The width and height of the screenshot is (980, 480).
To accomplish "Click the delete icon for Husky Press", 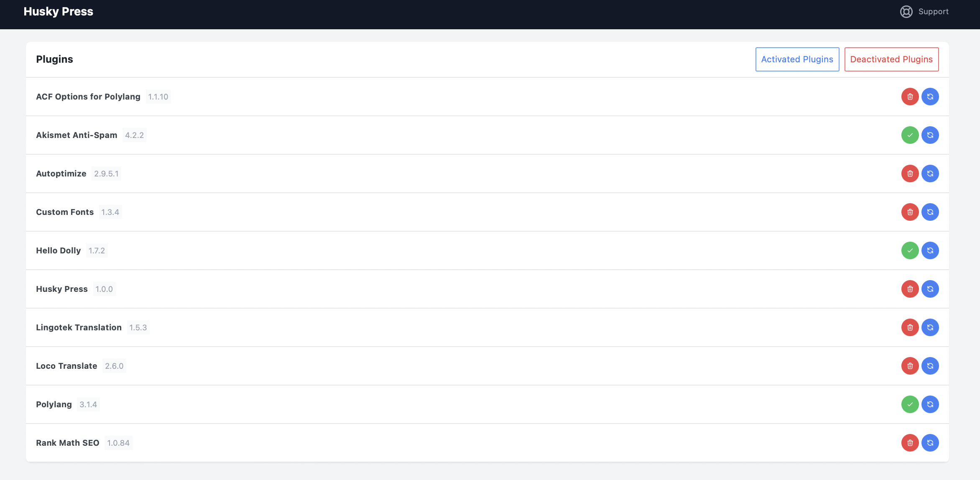I will coord(910,289).
